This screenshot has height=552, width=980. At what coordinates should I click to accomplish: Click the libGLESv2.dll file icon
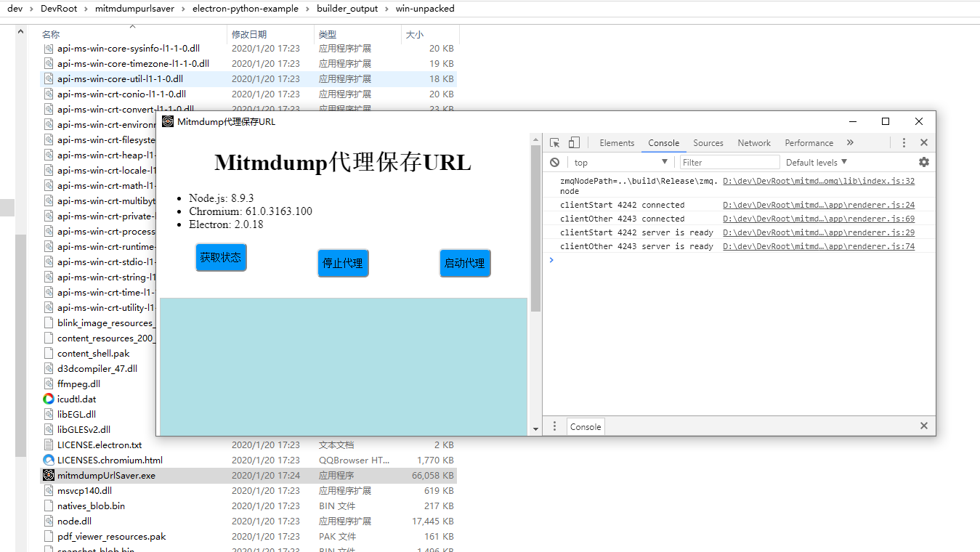[49, 429]
